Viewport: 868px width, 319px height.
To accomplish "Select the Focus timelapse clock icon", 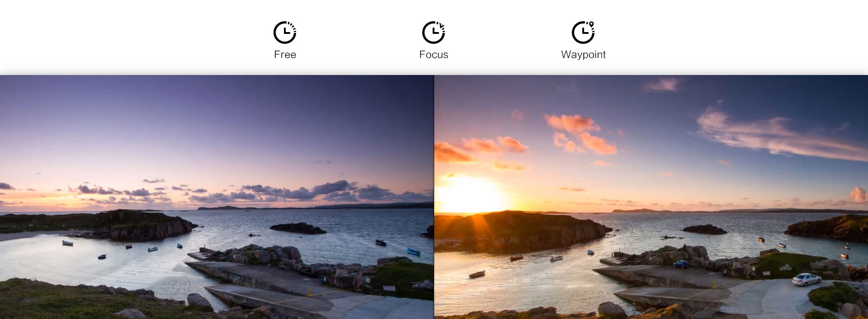I will [434, 33].
